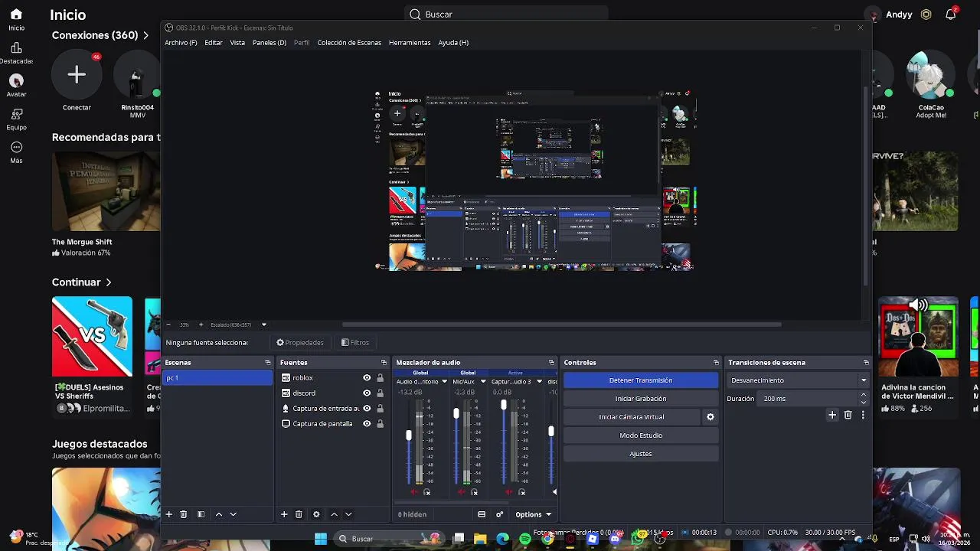Screen dimensions: 980x551
Task: Toggle audio mixer layout icon
Action: pos(482,514)
